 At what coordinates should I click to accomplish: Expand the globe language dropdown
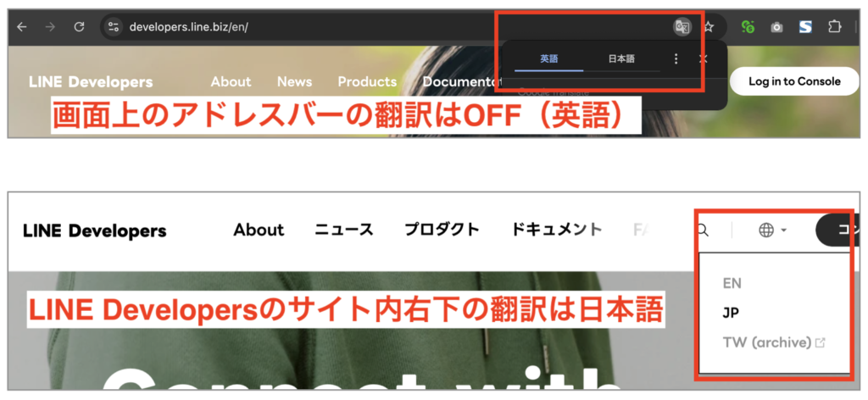772,230
